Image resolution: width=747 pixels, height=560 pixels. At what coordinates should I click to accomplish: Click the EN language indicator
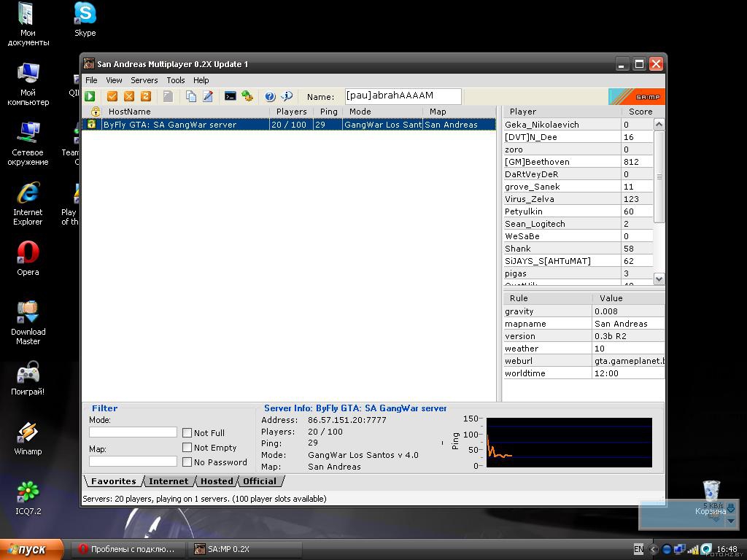638,549
